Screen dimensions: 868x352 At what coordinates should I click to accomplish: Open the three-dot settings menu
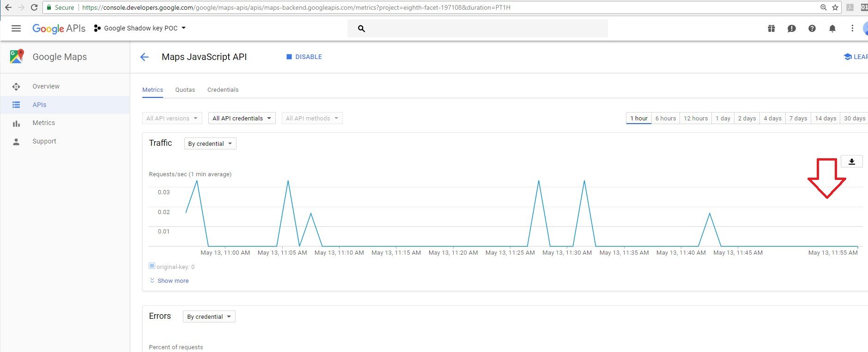[852, 29]
